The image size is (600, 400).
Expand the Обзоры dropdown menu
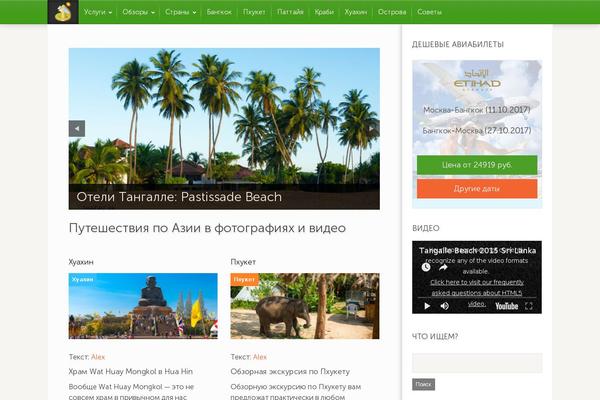point(139,12)
